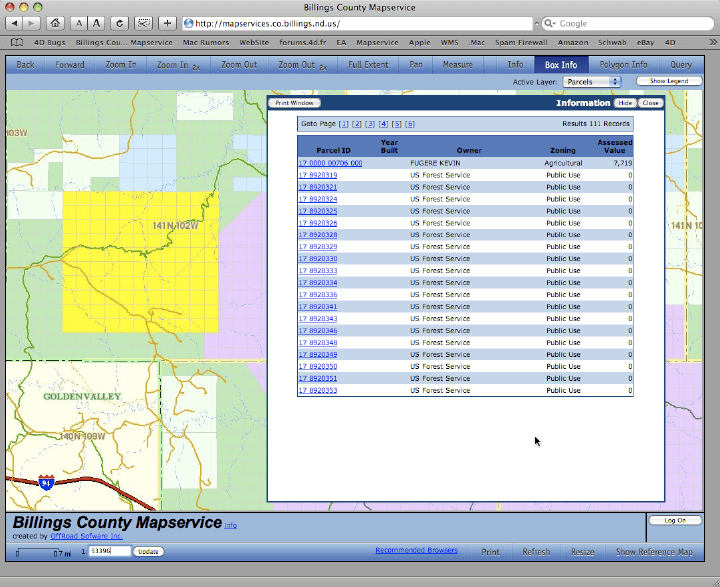Open the bookmarks book icon
720x587 pixels.
click(17, 42)
